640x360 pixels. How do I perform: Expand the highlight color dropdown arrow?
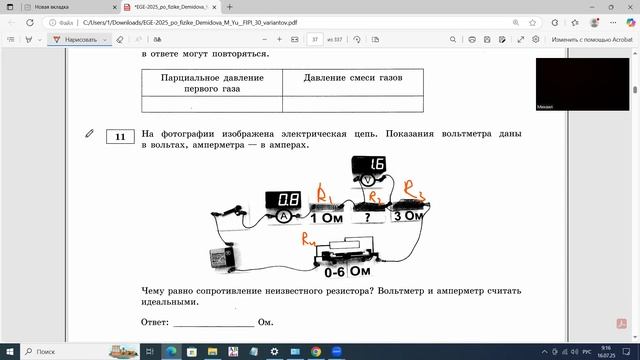(x=40, y=40)
